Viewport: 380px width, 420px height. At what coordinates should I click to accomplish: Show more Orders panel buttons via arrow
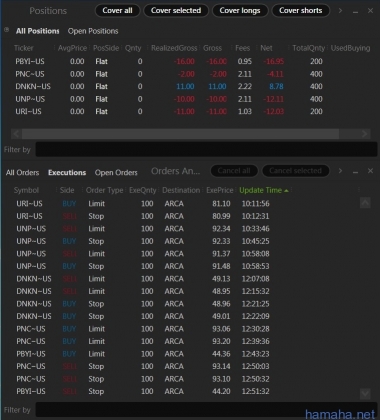(340, 171)
